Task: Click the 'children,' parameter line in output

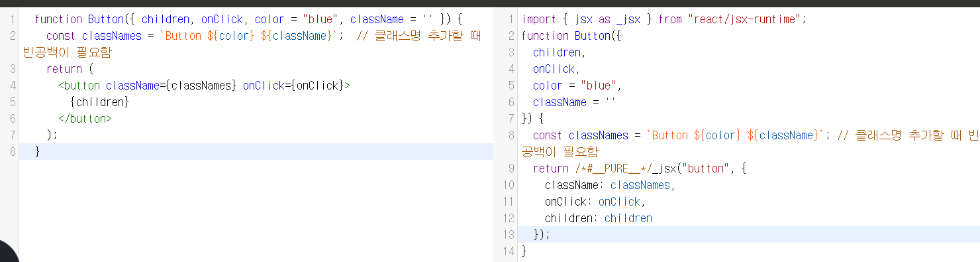Action: point(560,52)
